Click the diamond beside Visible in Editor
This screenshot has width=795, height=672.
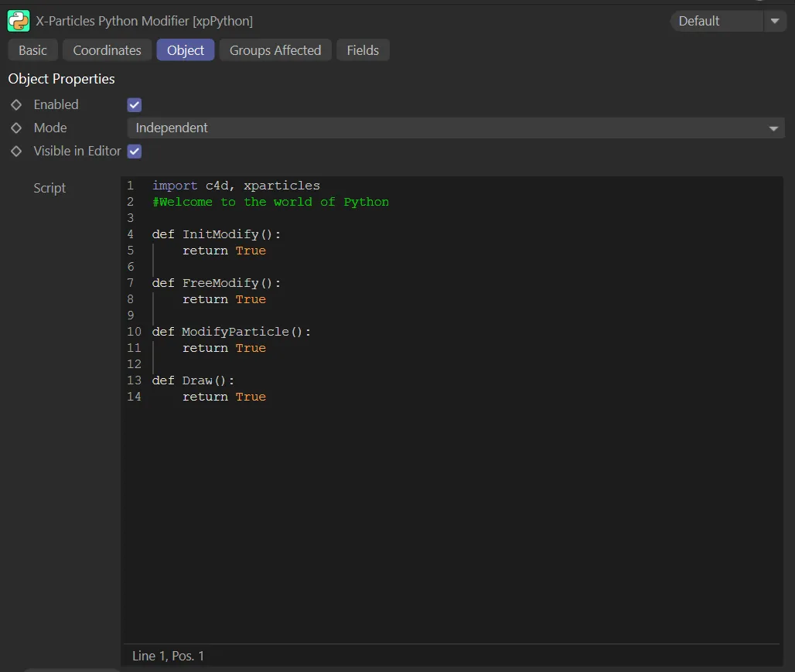(16, 151)
